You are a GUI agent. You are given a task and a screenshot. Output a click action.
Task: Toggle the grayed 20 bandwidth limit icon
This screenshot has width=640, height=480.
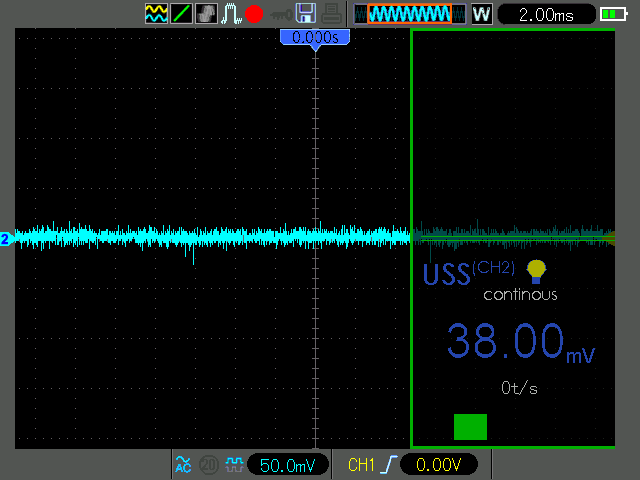click(x=209, y=464)
